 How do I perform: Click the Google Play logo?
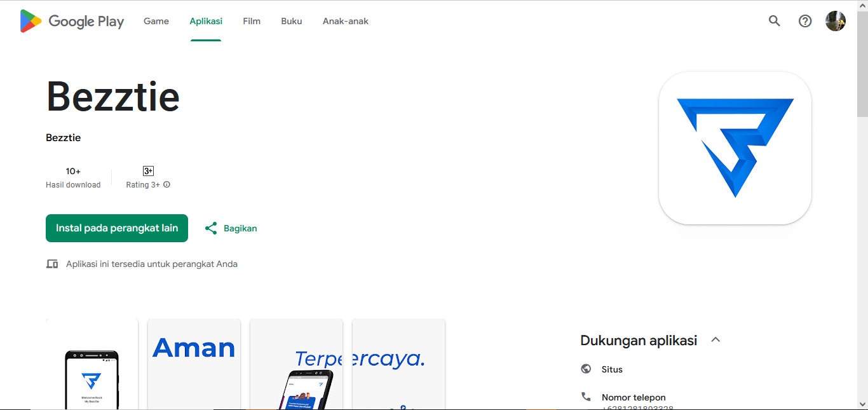[x=72, y=21]
